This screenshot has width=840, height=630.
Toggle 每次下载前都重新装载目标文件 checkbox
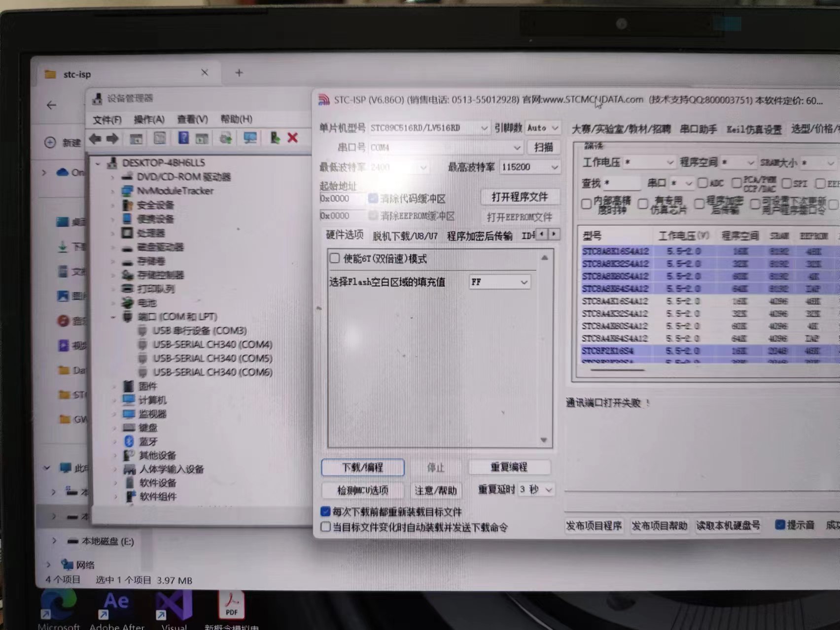(x=325, y=512)
